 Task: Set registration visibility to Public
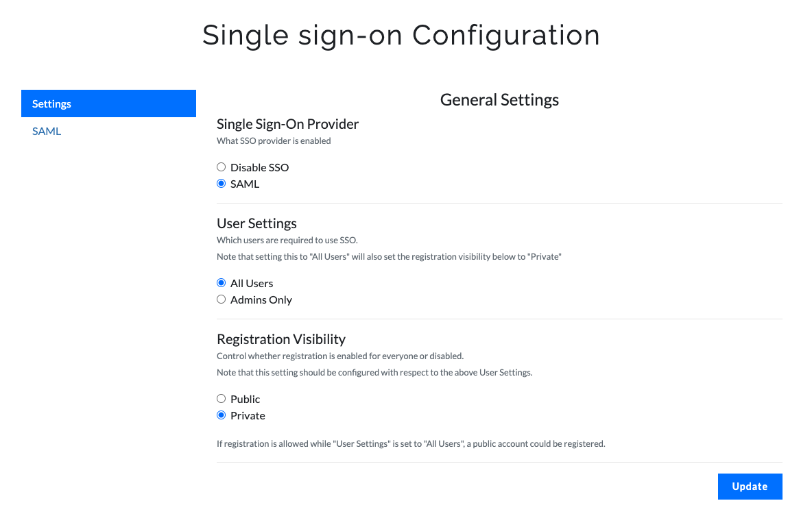[221, 399]
